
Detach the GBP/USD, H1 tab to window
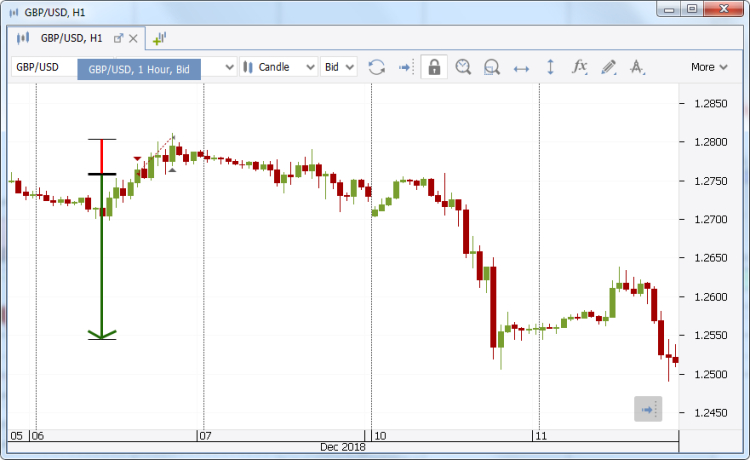(118, 38)
